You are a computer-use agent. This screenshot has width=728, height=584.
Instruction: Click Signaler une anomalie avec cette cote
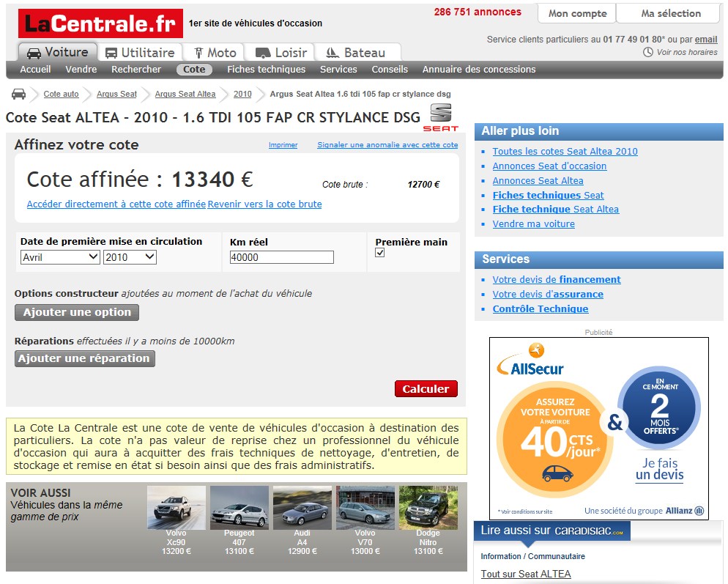(387, 145)
